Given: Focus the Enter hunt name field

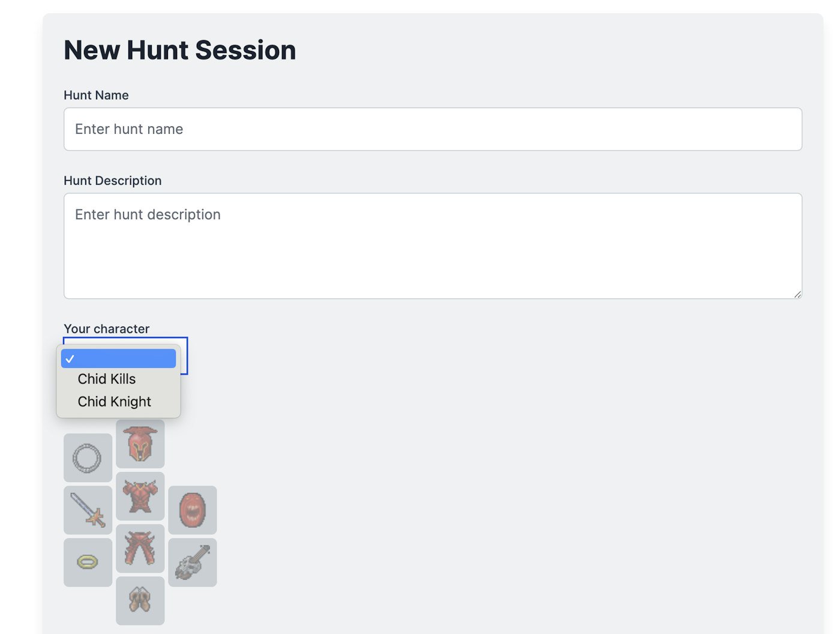Looking at the screenshot, I should 433,129.
